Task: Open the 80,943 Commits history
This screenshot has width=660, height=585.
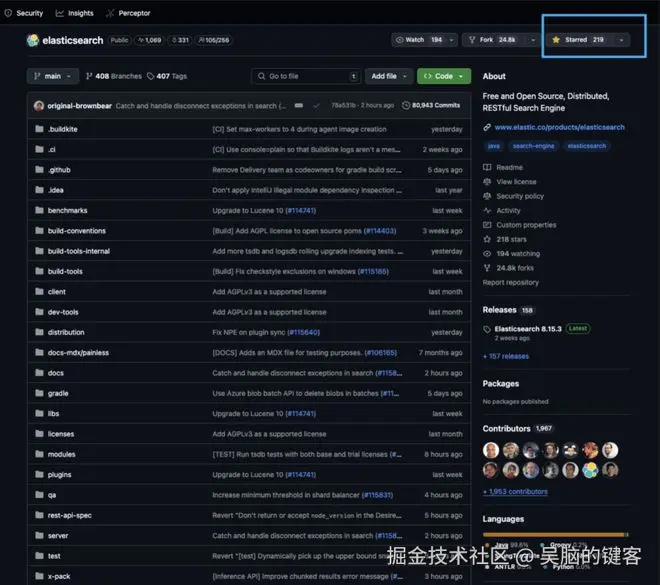Action: coord(431,105)
